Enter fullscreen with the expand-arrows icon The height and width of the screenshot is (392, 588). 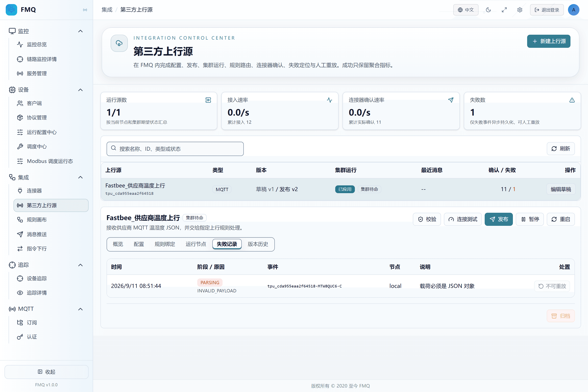pos(504,10)
